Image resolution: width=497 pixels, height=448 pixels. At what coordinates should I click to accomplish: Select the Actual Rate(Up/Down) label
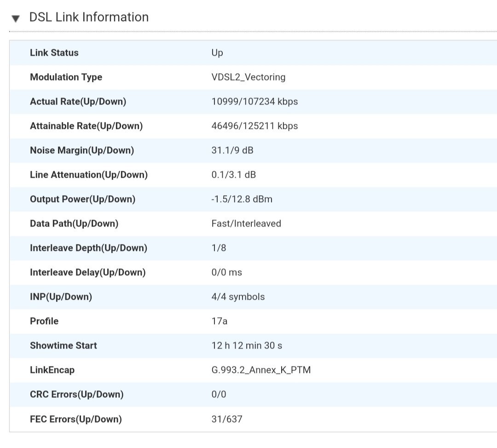[78, 101]
